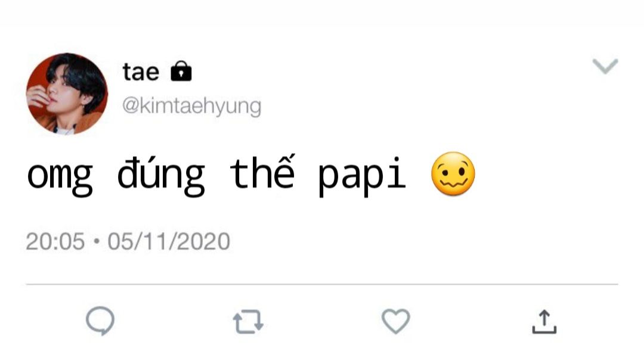Select the word thế in tweet

tap(262, 171)
